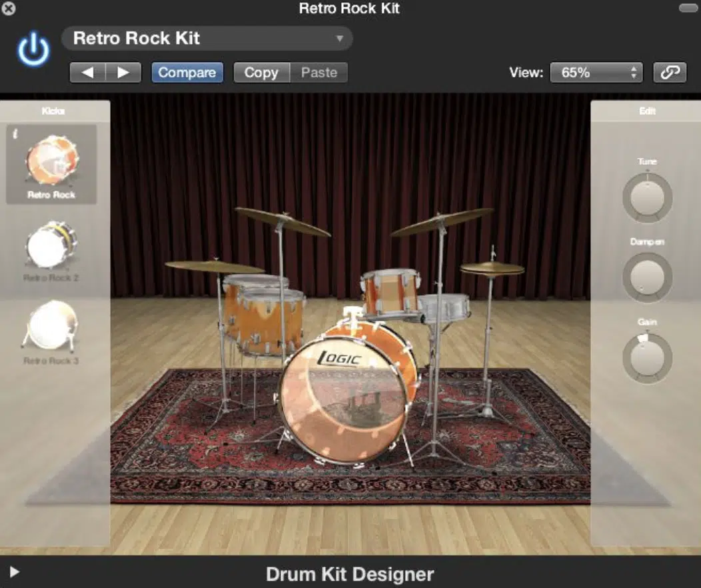This screenshot has height=588, width=701.
Task: Toggle the Compare button
Action: coord(187,73)
